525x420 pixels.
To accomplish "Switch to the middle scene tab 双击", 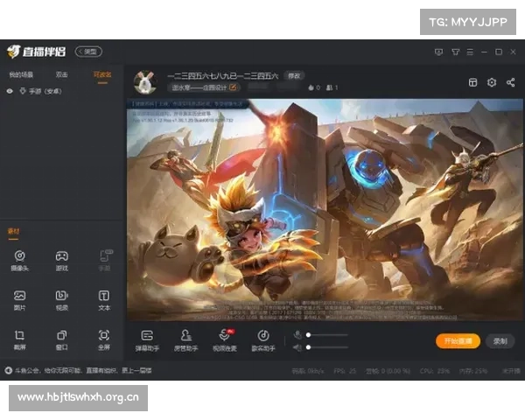I will tap(61, 74).
